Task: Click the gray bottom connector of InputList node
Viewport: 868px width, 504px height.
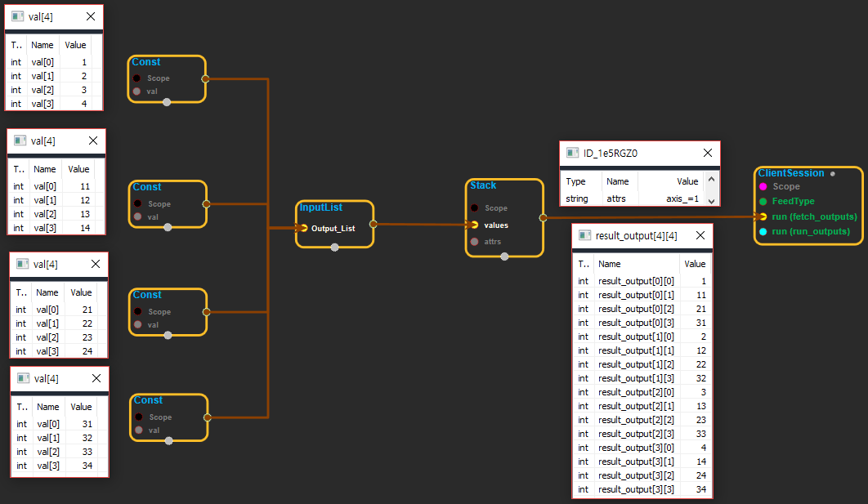Action: [x=334, y=248]
